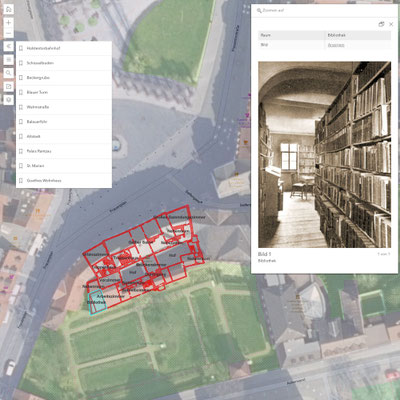The image size is (400, 400).
Task: Select the Blauer Turm bookmark
Action: click(64, 92)
